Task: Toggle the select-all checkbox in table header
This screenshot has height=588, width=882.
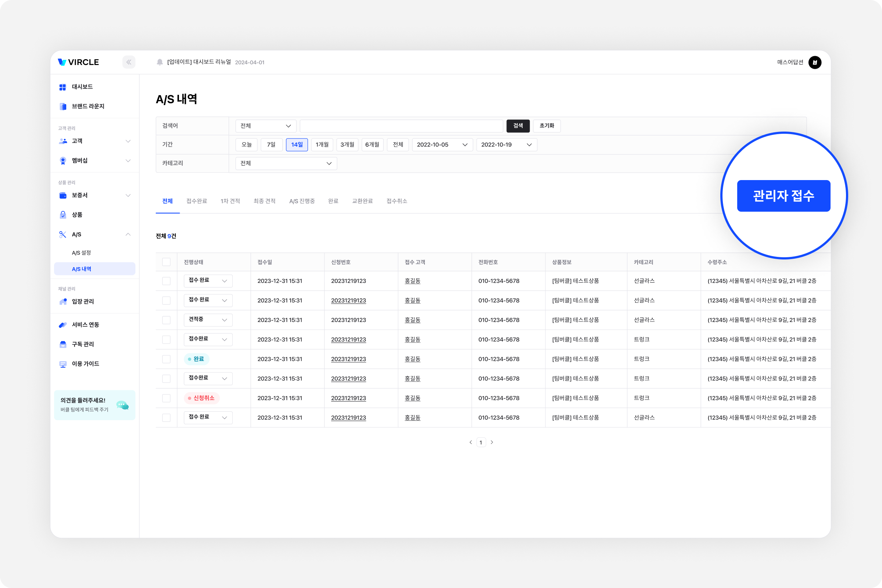Action: (166, 262)
